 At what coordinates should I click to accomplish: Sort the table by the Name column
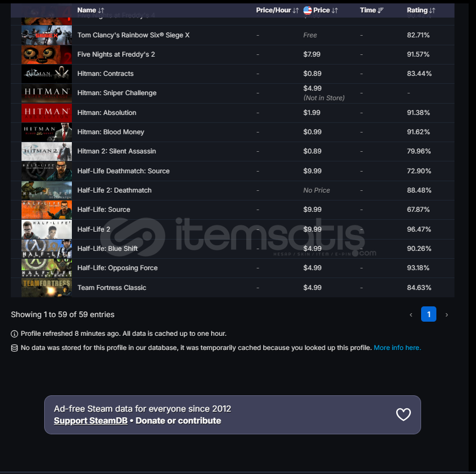click(x=91, y=10)
